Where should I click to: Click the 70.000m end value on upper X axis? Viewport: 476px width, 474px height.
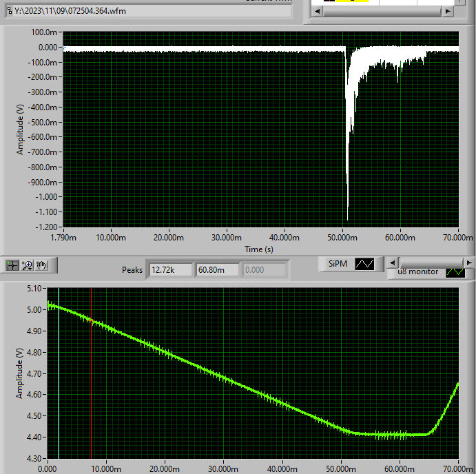(458, 238)
